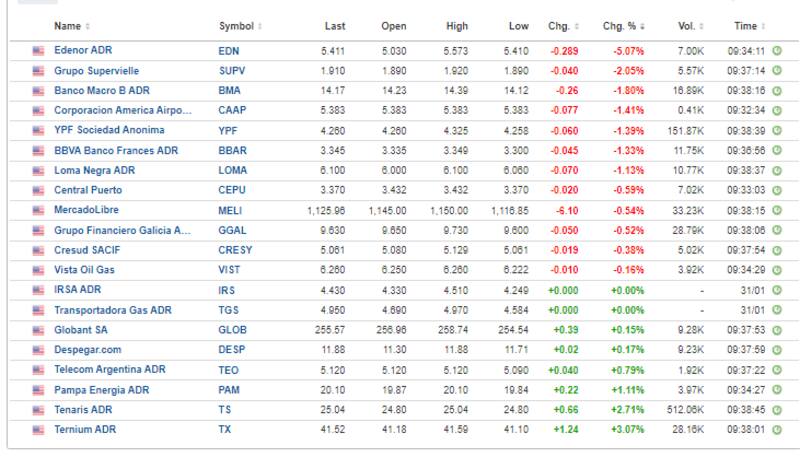This screenshot has height=469, width=800.
Task: Click the clock icon in Tenaris ADR row
Action: coord(777,410)
